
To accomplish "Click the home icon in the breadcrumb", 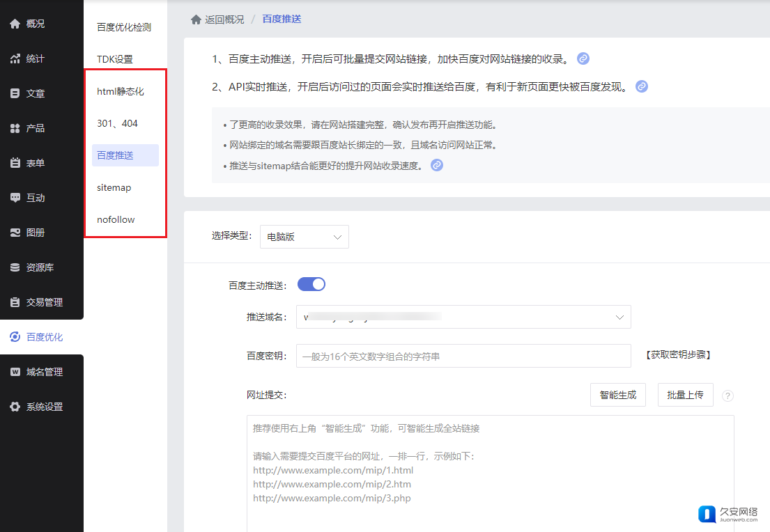I will 196,19.
